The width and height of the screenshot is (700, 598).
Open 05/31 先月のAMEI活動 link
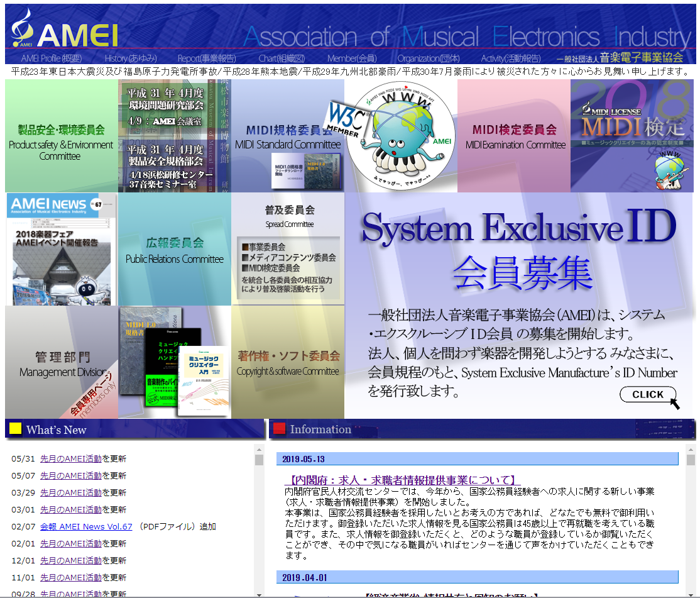pyautogui.click(x=71, y=458)
